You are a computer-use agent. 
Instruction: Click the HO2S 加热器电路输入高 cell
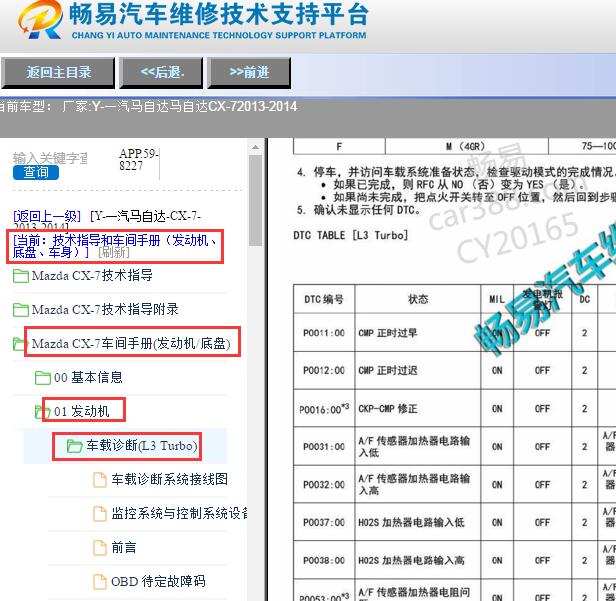pyautogui.click(x=418, y=561)
